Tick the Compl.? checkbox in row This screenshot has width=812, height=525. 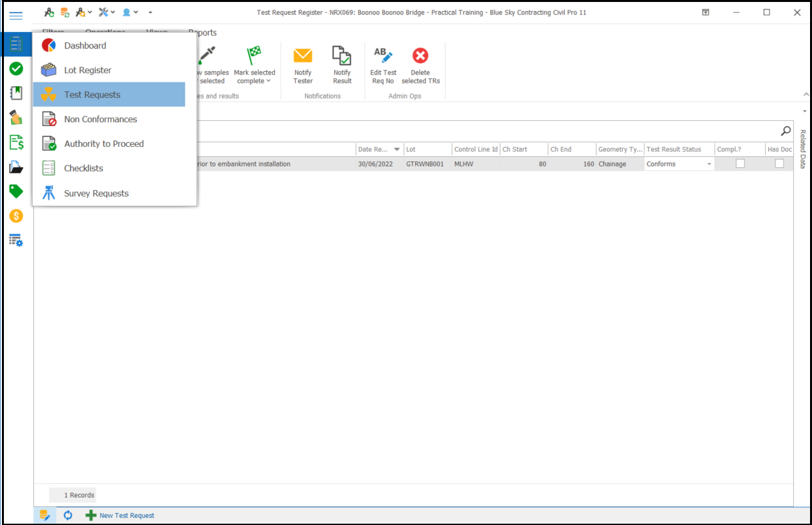(x=740, y=164)
